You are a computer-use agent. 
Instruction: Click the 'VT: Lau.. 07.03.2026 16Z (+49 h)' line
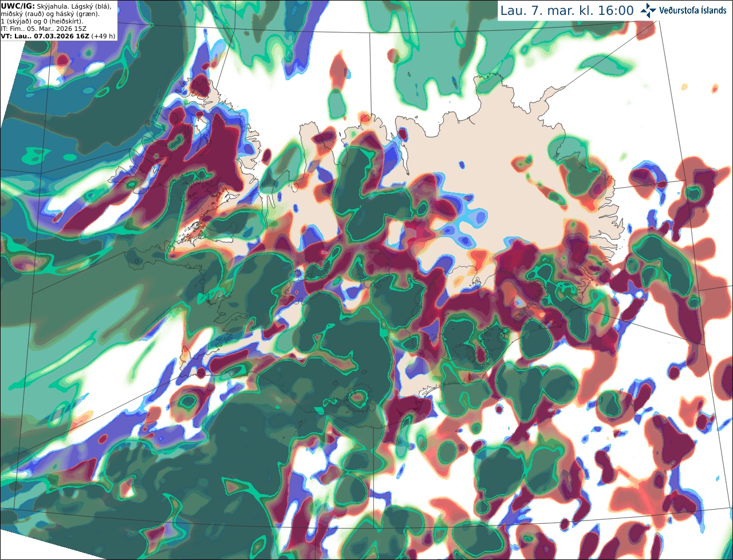tap(58, 36)
